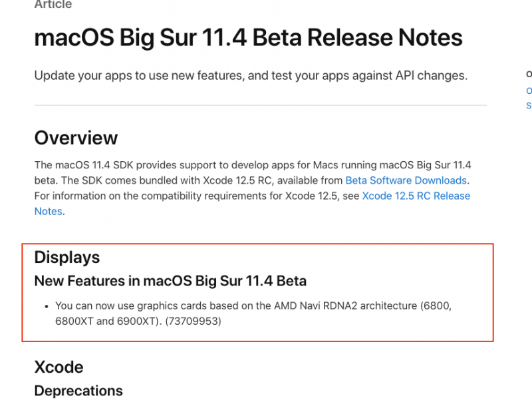Click the bold sidebar heading at right edge
This screenshot has width=532, height=408.
tap(529, 74)
